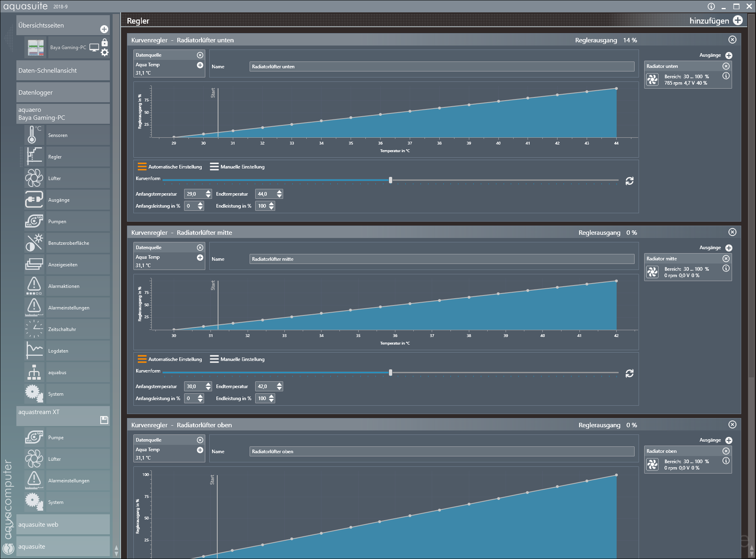This screenshot has width=756, height=559.
Task: Select Manuelle Einstellung for Radiatorlüfter mitte
Action: (237, 359)
